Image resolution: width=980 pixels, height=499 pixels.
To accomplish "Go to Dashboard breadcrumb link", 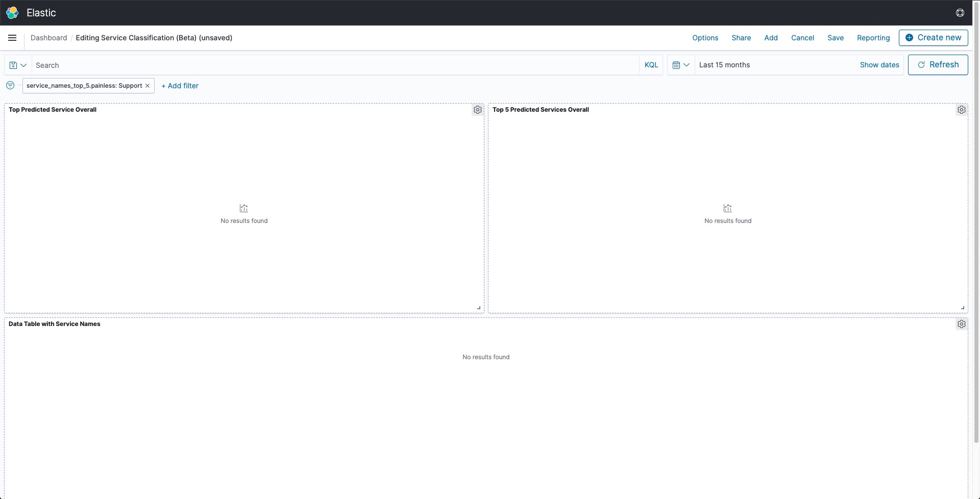I will (48, 38).
